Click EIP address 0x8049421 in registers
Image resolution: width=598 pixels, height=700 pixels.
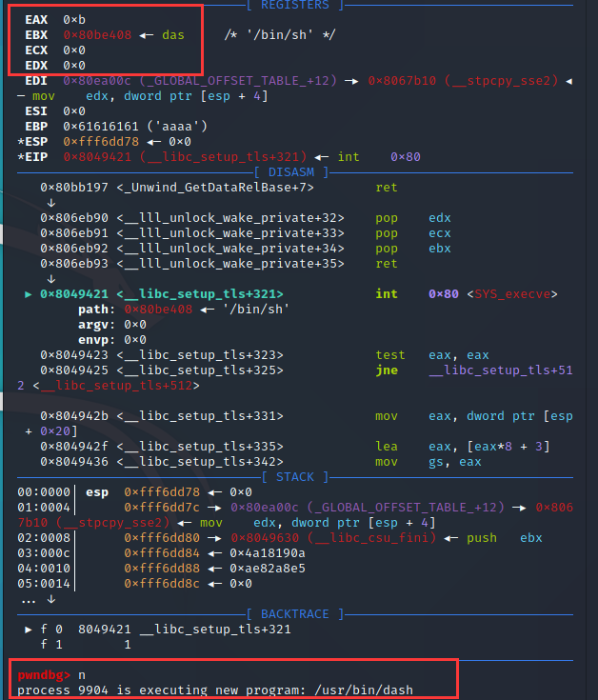point(97,157)
